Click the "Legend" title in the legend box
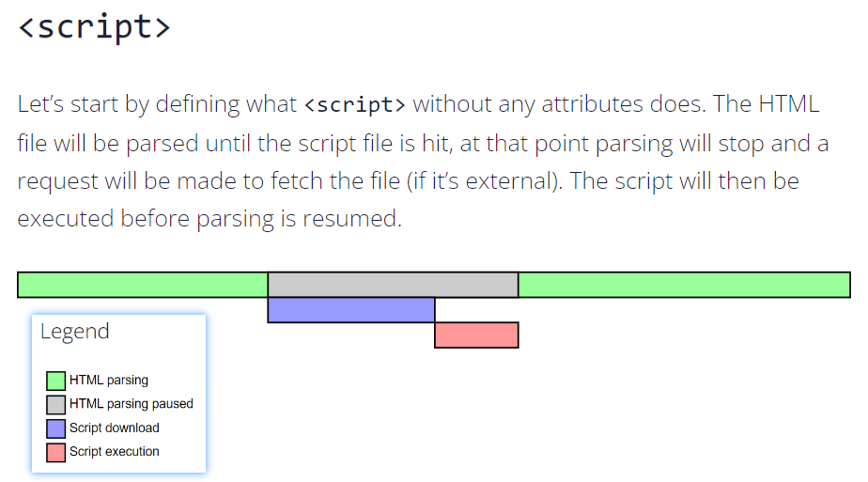The height and width of the screenshot is (482, 868). (75, 332)
